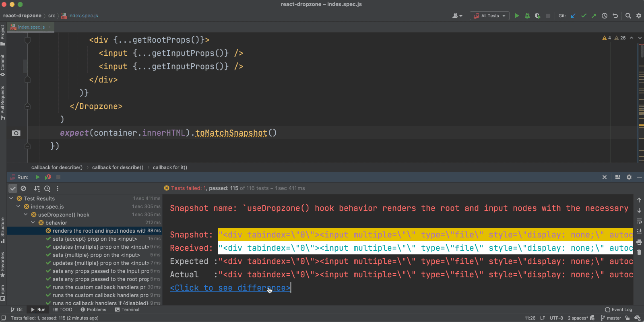This screenshot has height=322, width=644.
Task: Collapse the Test Results root node
Action: tap(11, 198)
